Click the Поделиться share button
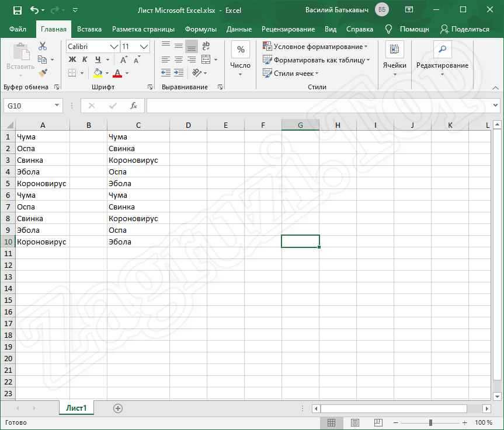 [465, 29]
